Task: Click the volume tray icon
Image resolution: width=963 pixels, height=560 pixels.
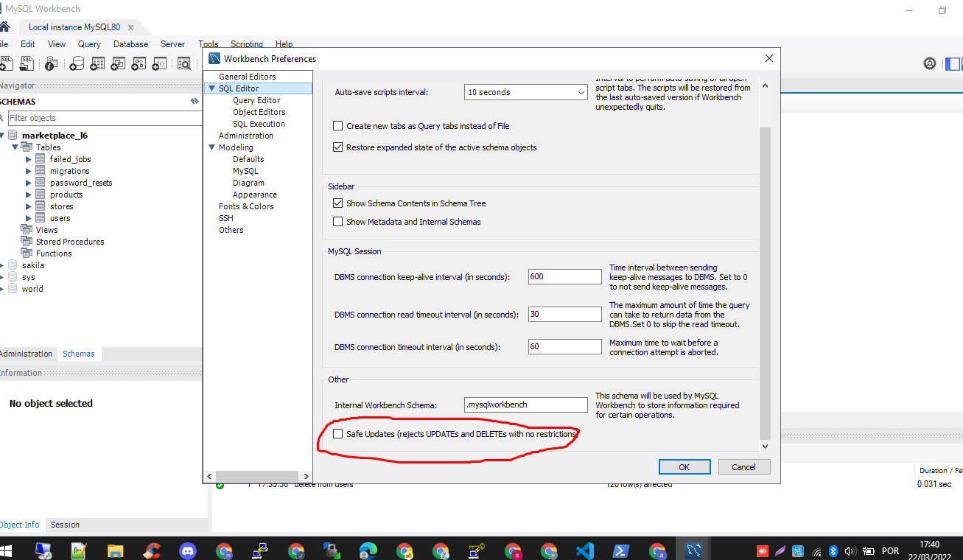Action: [850, 550]
